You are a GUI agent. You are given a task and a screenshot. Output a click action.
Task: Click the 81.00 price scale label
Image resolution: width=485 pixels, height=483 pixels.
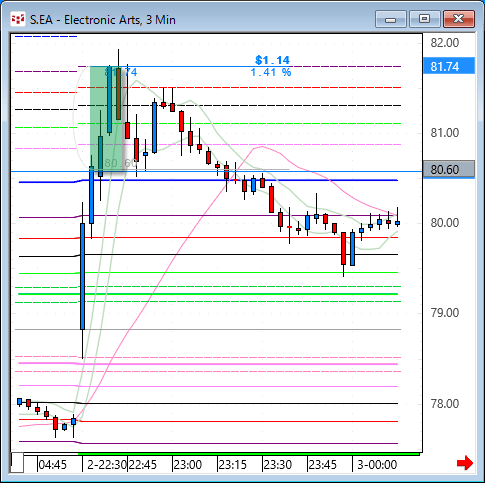click(445, 133)
